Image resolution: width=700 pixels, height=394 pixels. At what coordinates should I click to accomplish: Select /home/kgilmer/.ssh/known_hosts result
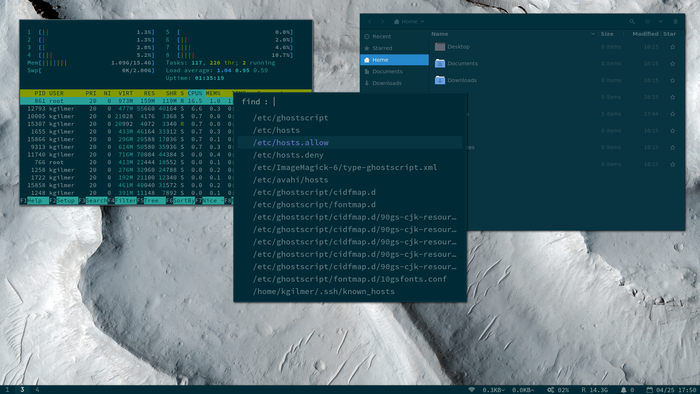350,292
